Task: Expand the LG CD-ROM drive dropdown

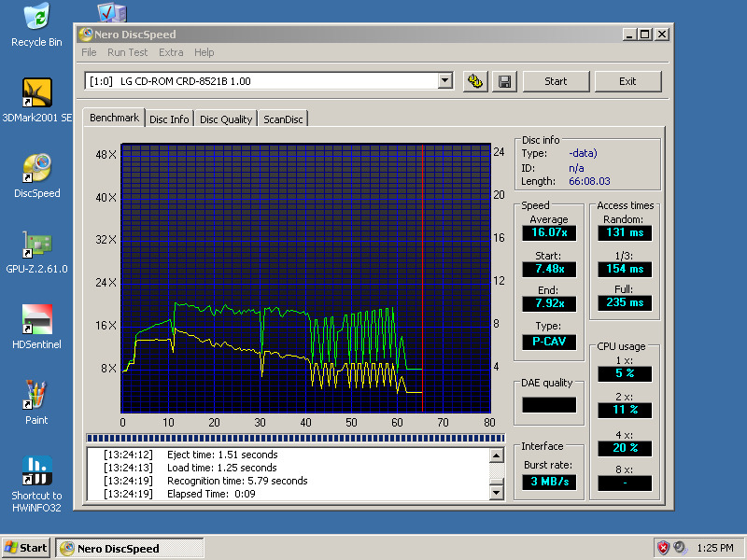Action: 444,81
